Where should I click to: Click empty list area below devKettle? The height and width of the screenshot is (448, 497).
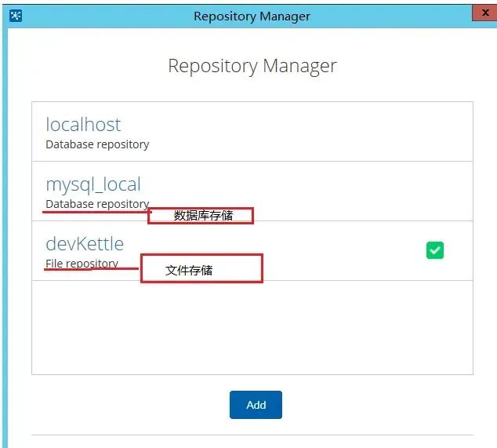[x=252, y=327]
